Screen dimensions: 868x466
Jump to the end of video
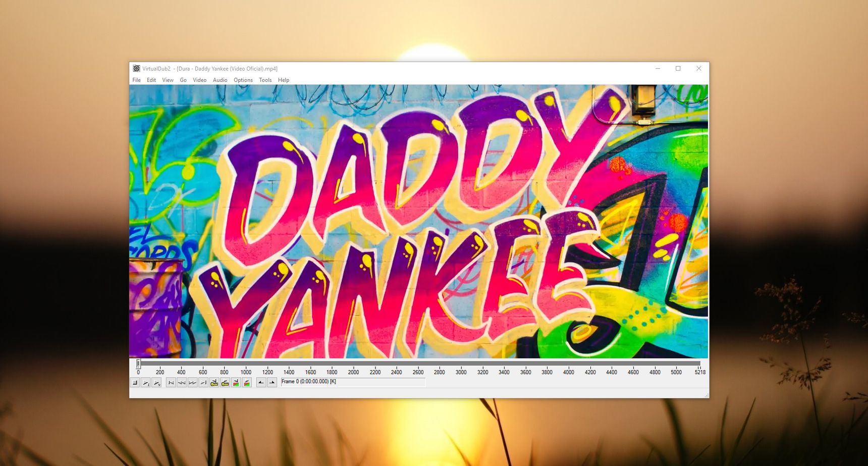[203, 383]
